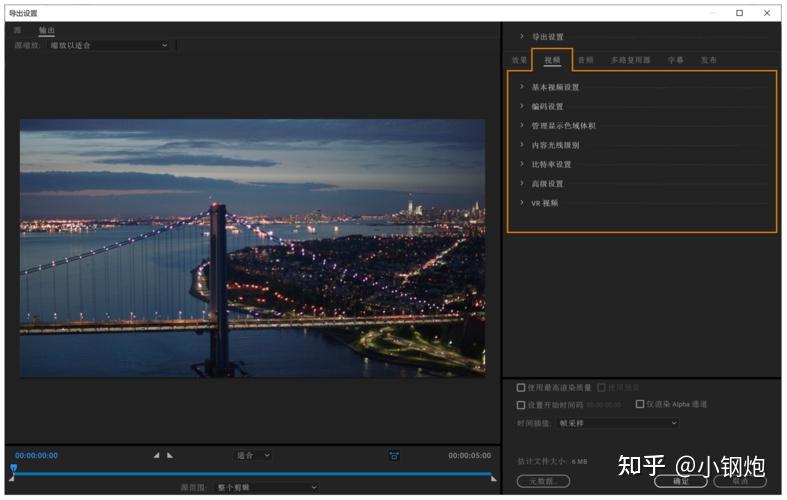The height and width of the screenshot is (500, 787).
Task: Expand the 编码设置 section
Action: (x=522, y=106)
